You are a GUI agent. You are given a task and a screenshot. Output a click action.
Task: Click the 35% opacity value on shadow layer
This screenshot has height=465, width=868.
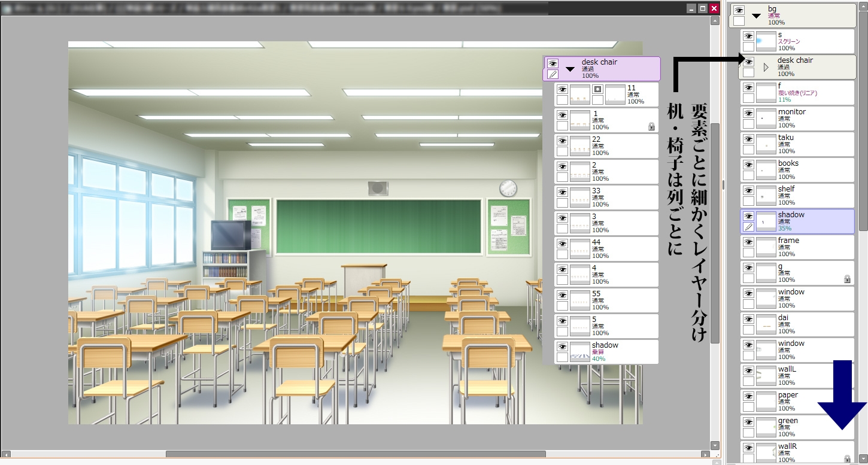tap(785, 228)
